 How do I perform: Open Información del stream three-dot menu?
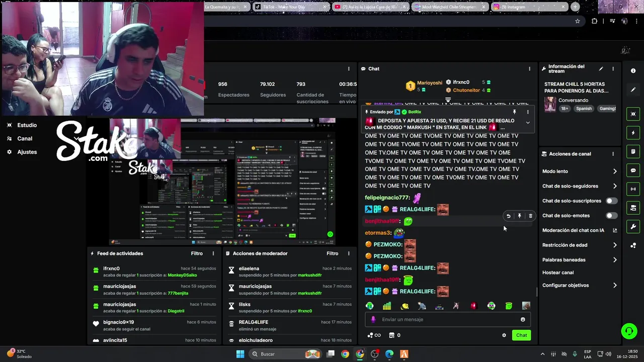(x=613, y=69)
